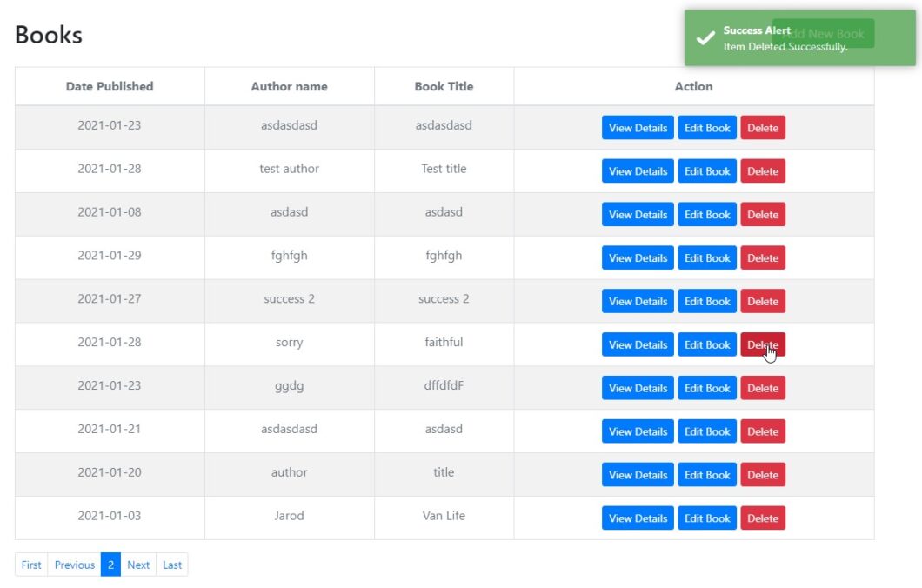Remove the 'dffdfdF' book entry

[762, 389]
